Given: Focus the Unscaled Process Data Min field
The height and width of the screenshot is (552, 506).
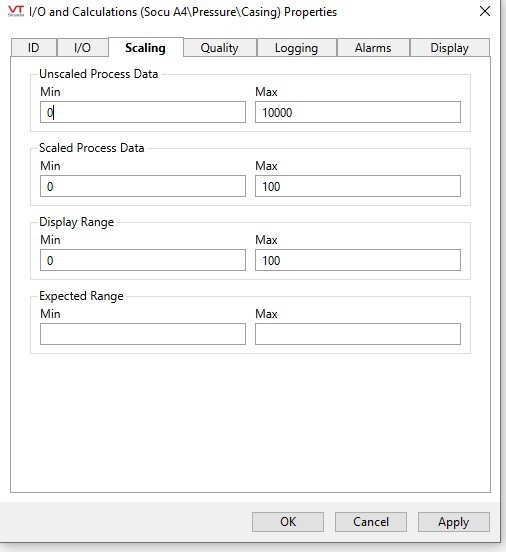Looking at the screenshot, I should [x=143, y=112].
